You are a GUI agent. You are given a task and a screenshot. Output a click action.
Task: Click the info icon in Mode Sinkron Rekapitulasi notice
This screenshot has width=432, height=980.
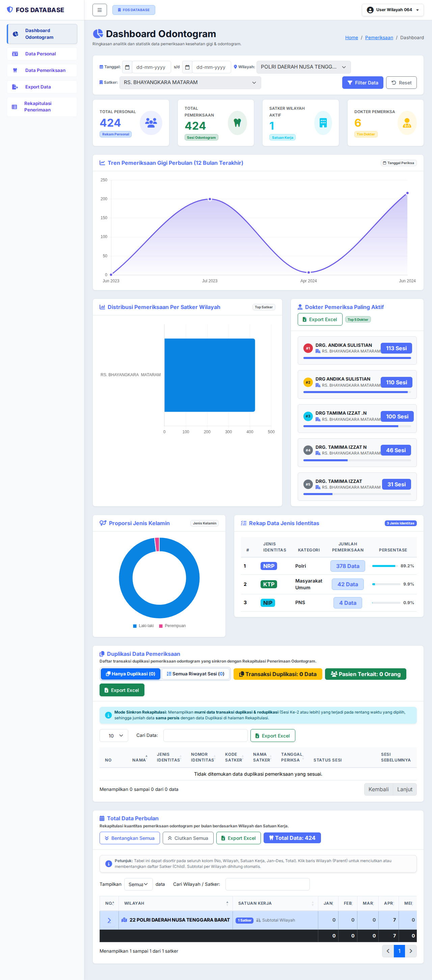coord(108,715)
